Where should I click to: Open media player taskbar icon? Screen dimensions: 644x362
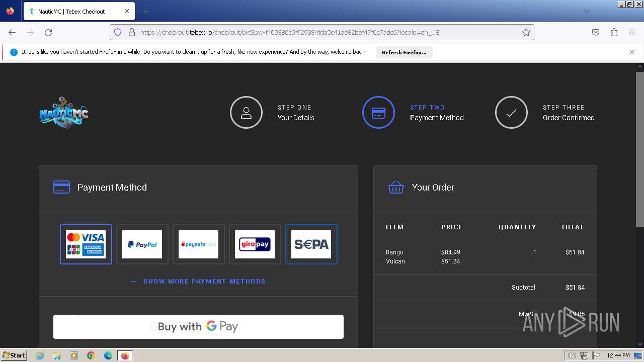[74, 355]
